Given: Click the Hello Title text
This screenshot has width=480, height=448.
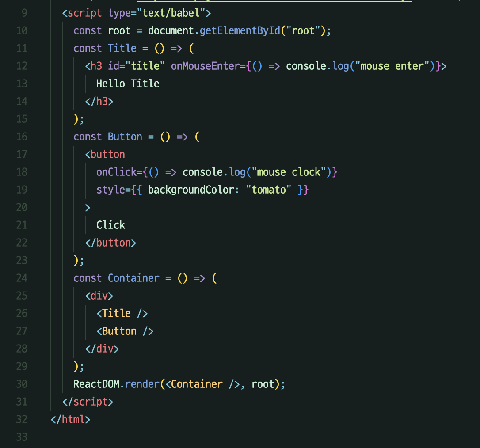Looking at the screenshot, I should [x=128, y=84].
